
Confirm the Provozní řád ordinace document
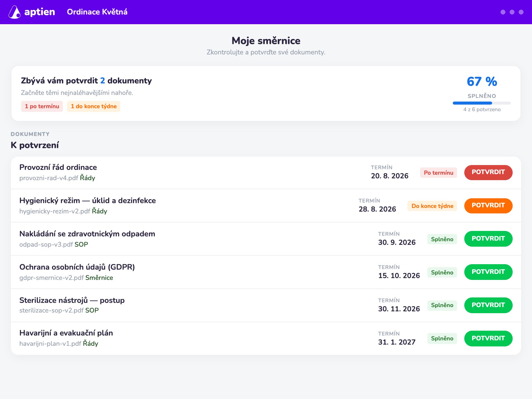(x=488, y=172)
